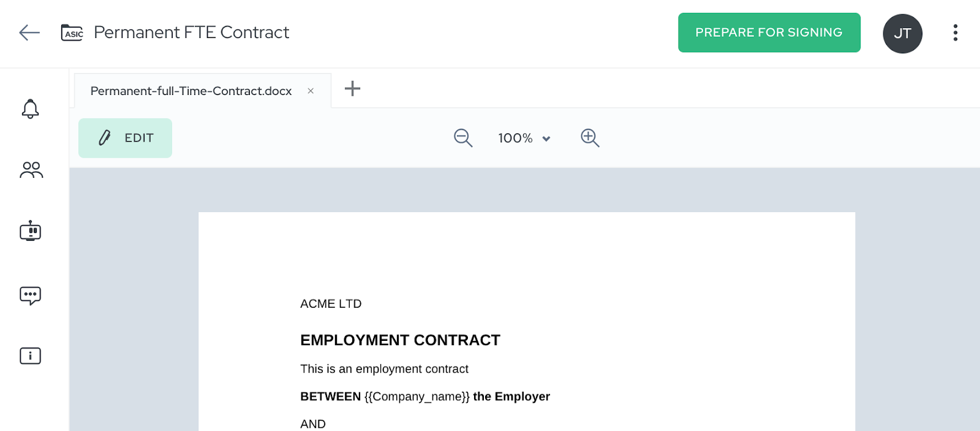The image size is (980, 431).
Task: Launch the AI assistant robot icon
Action: point(30,231)
